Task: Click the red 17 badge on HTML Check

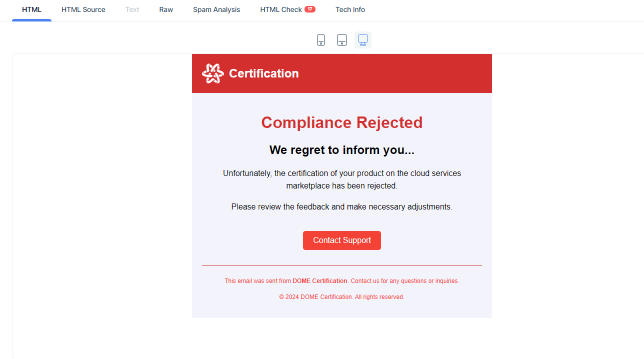Action: coord(310,9)
